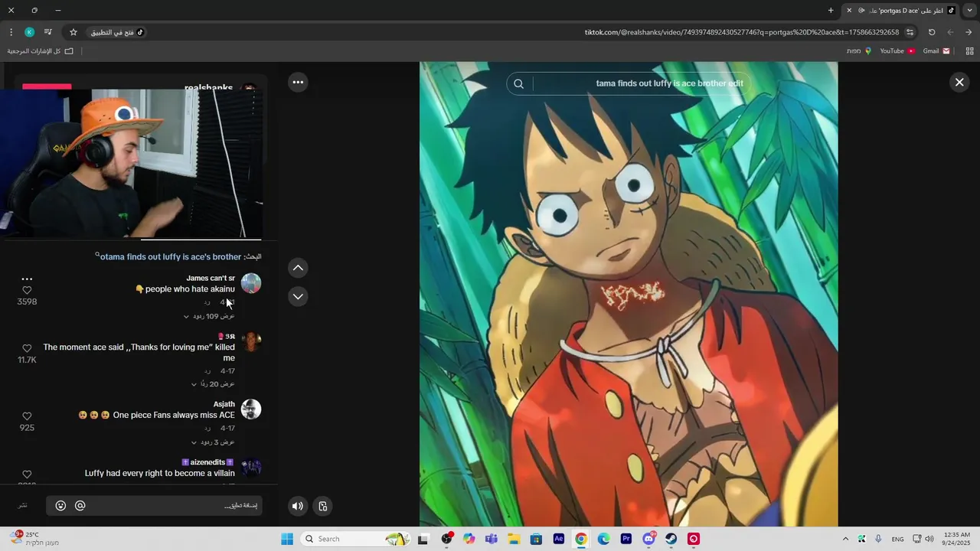Viewport: 980px width, 551px height.
Task: Open Premiere Pro in taskbar
Action: (x=626, y=539)
